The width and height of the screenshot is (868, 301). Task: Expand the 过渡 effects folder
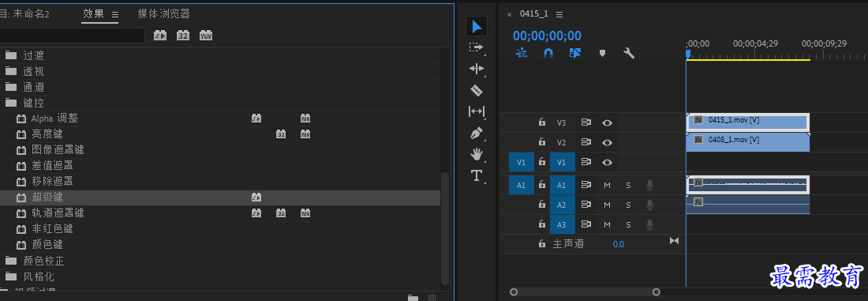pos(10,55)
